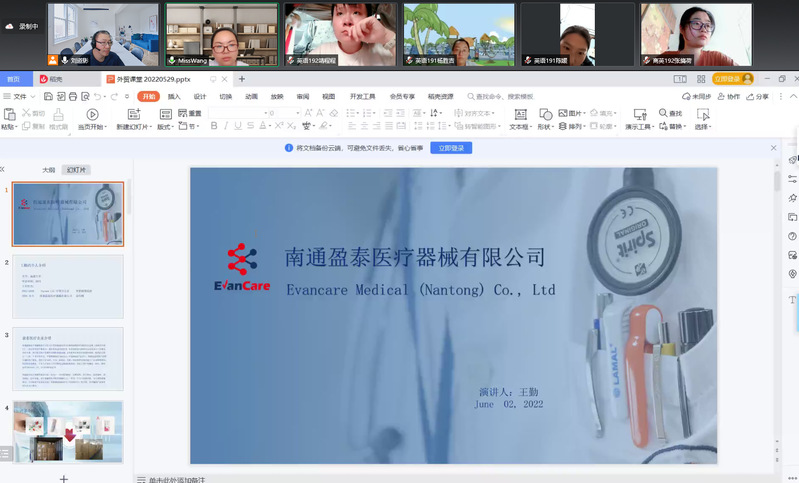Add a new browser-style tab with plus
Image resolution: width=799 pixels, height=483 pixels.
pyautogui.click(x=241, y=78)
